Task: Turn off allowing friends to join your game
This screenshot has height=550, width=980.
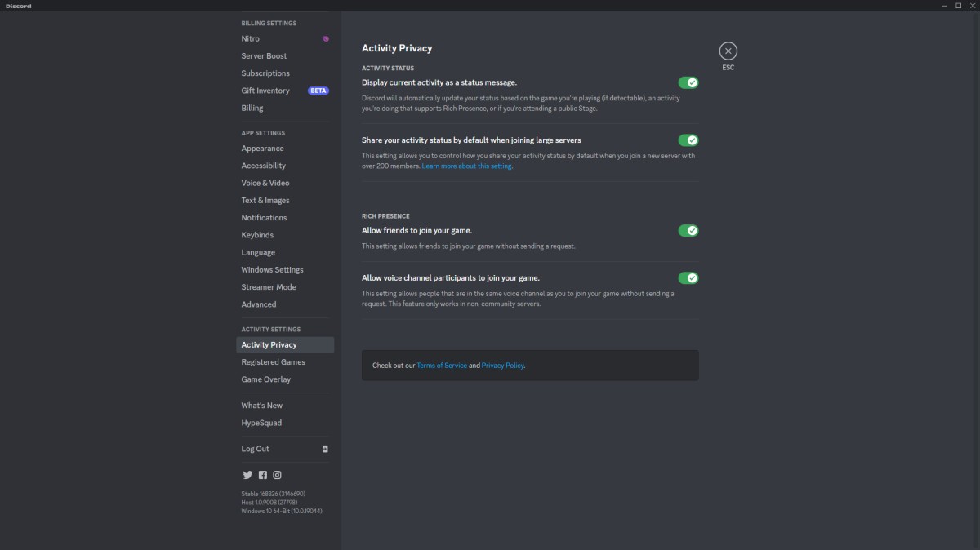Action: (688, 230)
